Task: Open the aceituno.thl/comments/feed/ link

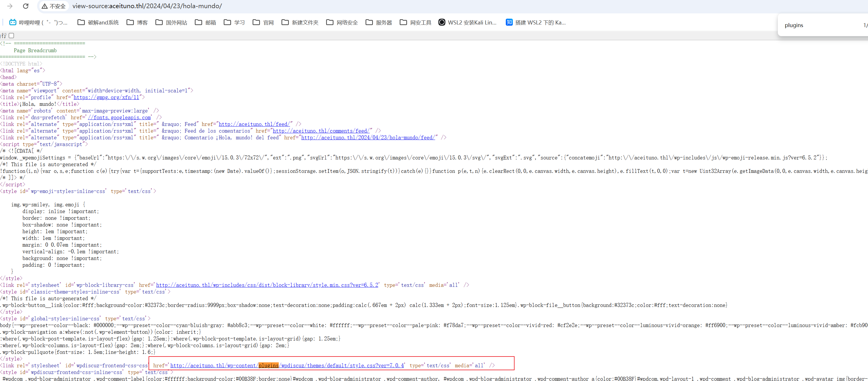Action: point(321,131)
